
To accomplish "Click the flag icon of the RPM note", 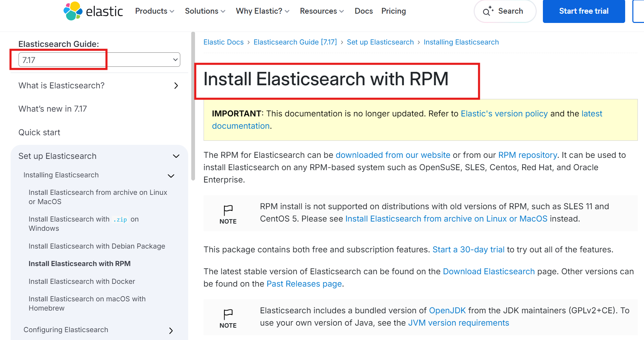I will 228,210.
